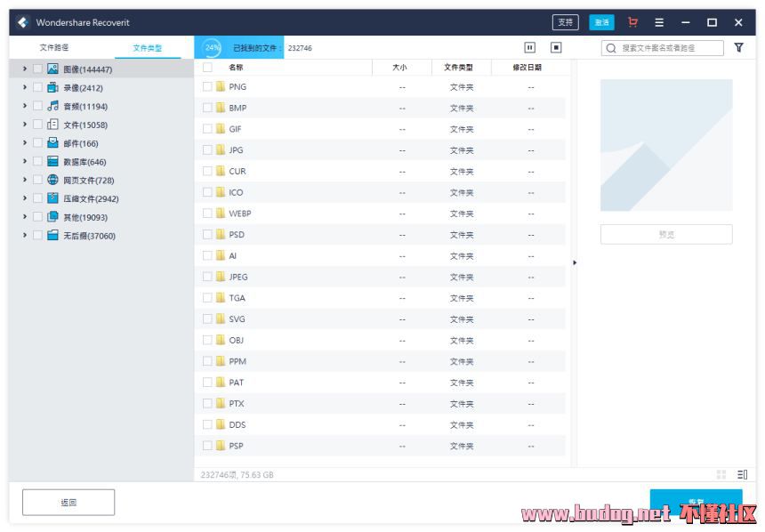The image size is (765, 532).
Task: Select the 录像(2412) video category icon
Action: pos(52,87)
